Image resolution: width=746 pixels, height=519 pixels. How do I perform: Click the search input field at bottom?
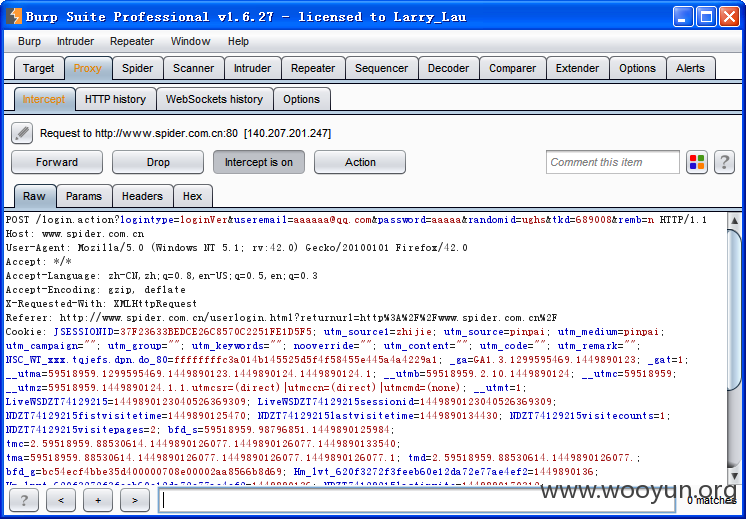pos(416,500)
